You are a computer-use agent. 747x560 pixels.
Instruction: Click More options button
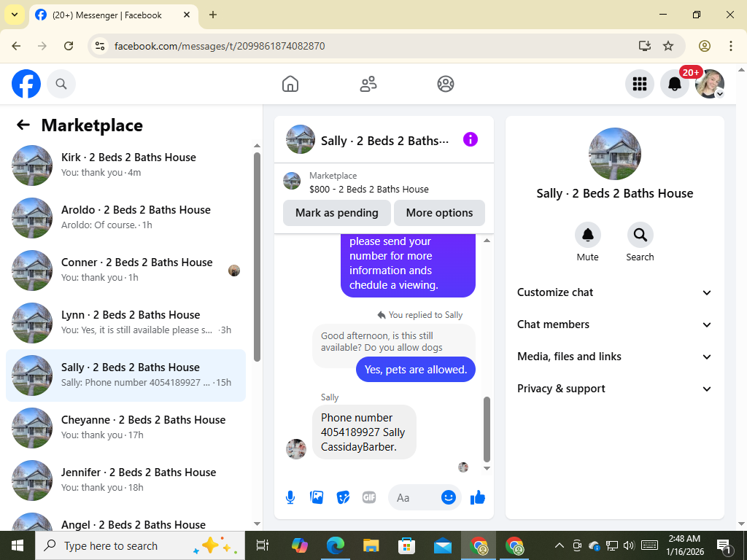[x=439, y=213]
